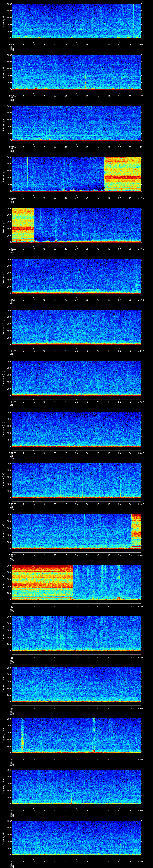Click the 33:00 end time label
The image size is (153, 868).
[x=141, y=197]
